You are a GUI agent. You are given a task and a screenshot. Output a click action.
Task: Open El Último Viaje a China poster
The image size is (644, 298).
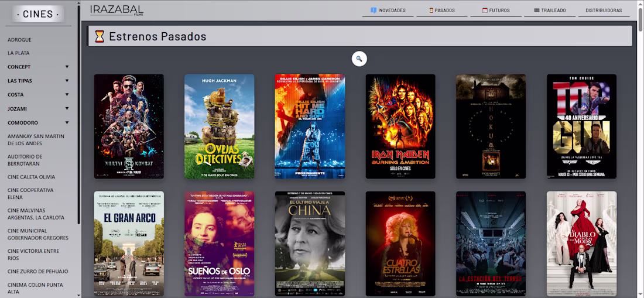tap(310, 244)
